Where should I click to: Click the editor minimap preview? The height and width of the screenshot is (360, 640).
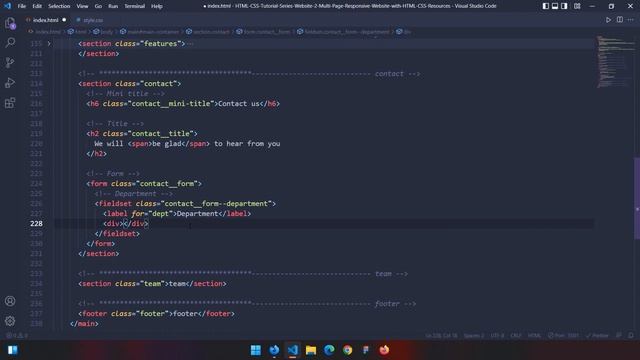616,61
